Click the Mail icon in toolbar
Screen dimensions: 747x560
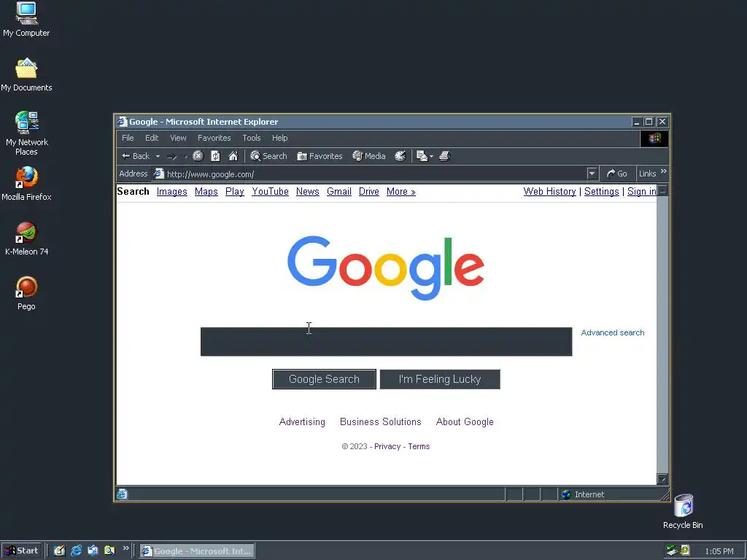(422, 156)
